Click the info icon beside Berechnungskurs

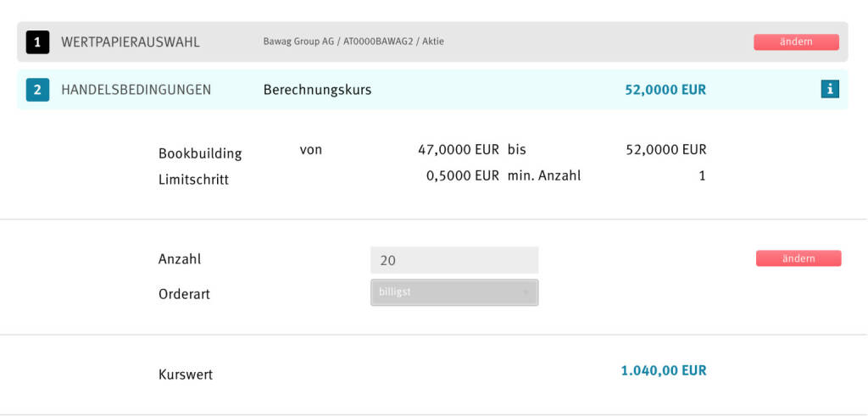(830, 89)
